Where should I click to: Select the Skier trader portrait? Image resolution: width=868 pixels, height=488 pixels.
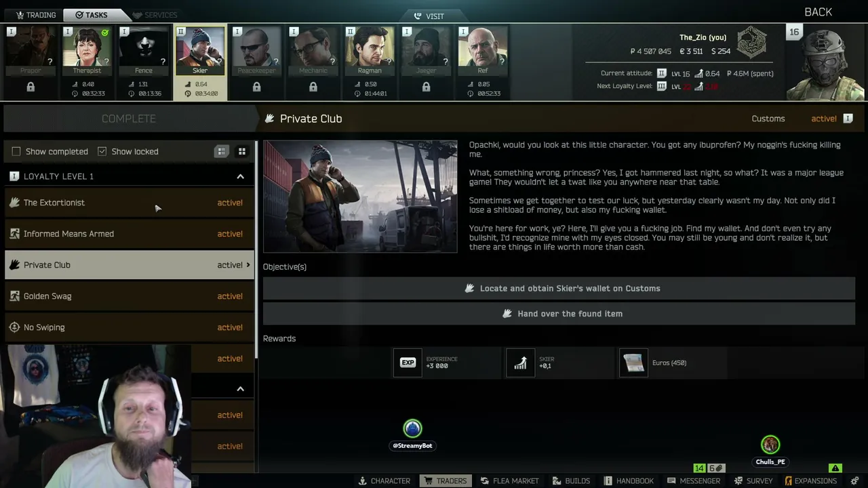click(200, 50)
